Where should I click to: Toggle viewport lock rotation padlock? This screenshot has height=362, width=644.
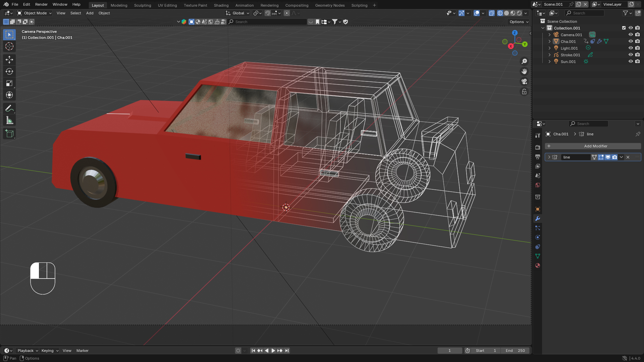pos(524,92)
